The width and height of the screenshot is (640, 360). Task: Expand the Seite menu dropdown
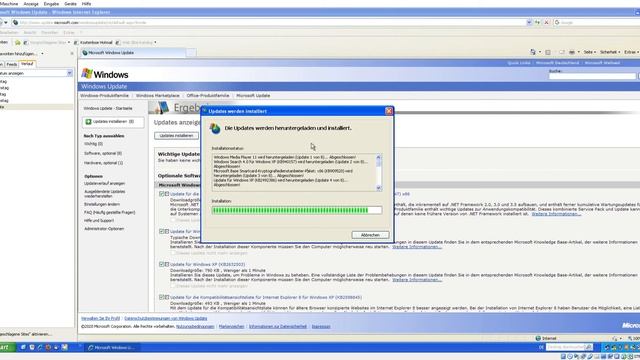[x=589, y=52]
